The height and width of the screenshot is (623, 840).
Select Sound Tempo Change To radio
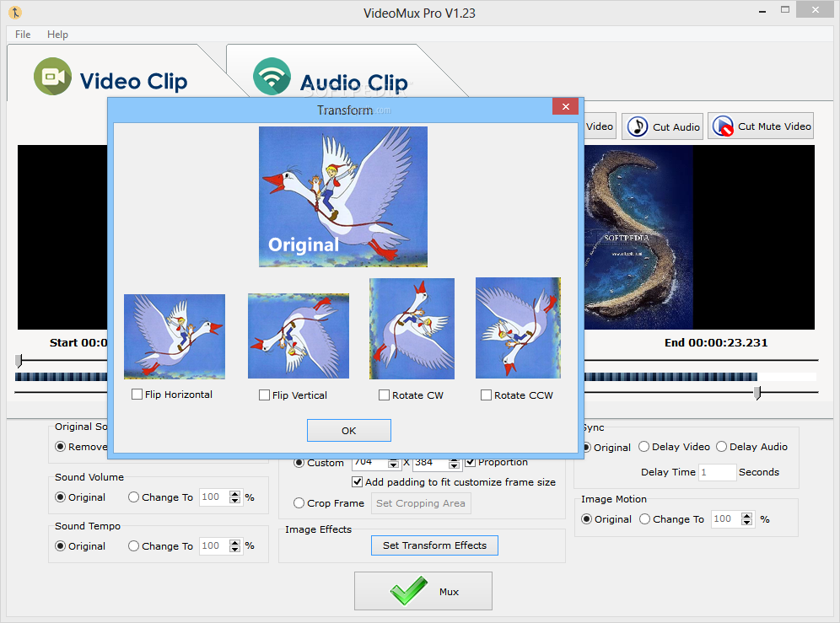coord(133,545)
